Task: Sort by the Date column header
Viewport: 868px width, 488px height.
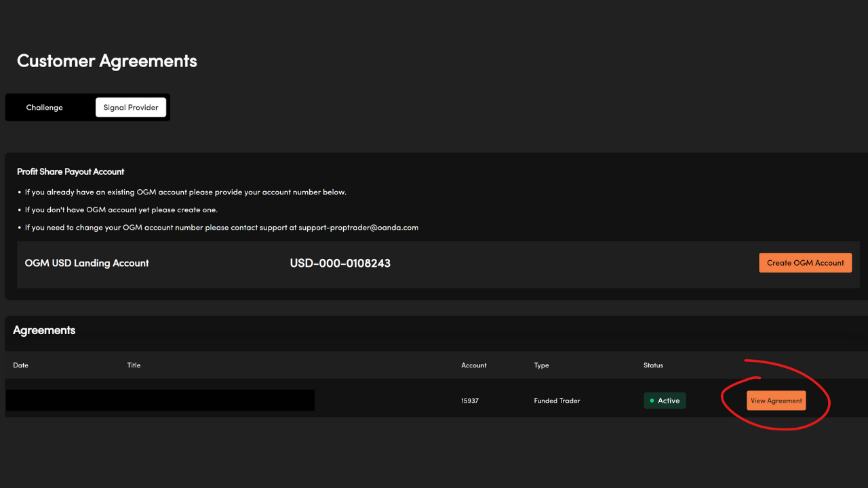Action: coord(21,365)
